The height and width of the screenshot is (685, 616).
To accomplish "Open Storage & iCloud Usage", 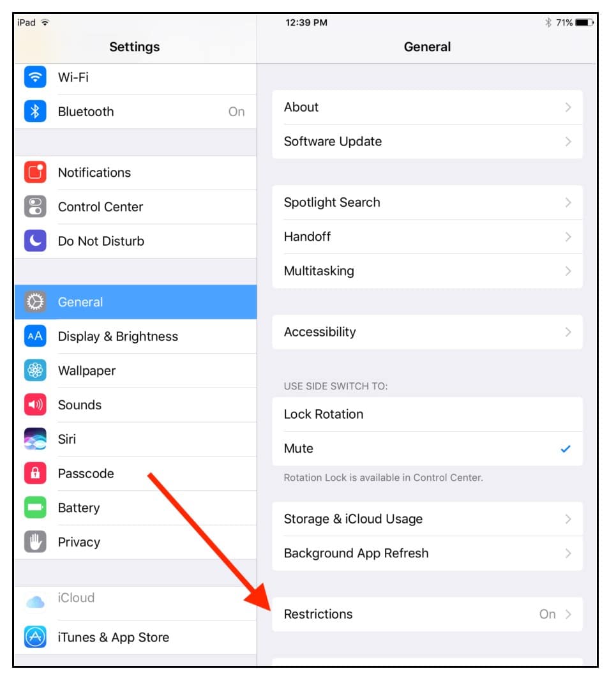I will tap(427, 519).
